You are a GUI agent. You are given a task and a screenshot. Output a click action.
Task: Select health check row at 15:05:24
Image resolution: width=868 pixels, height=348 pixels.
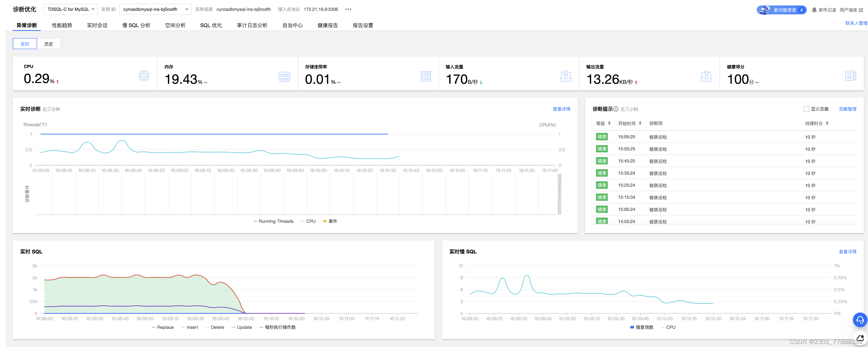click(724, 209)
